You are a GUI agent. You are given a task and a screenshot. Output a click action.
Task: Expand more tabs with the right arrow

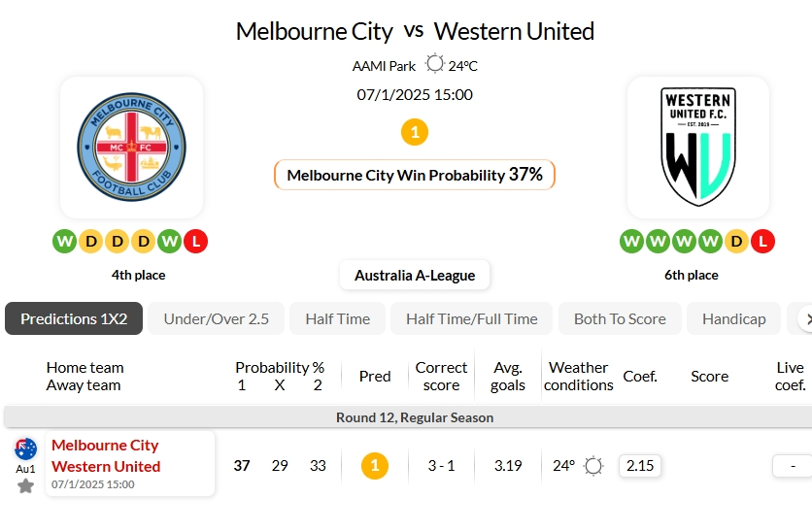(803, 318)
